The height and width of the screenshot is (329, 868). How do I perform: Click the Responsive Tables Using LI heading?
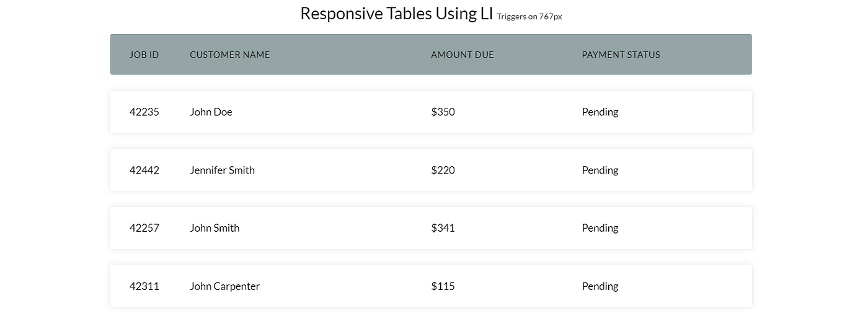397,14
